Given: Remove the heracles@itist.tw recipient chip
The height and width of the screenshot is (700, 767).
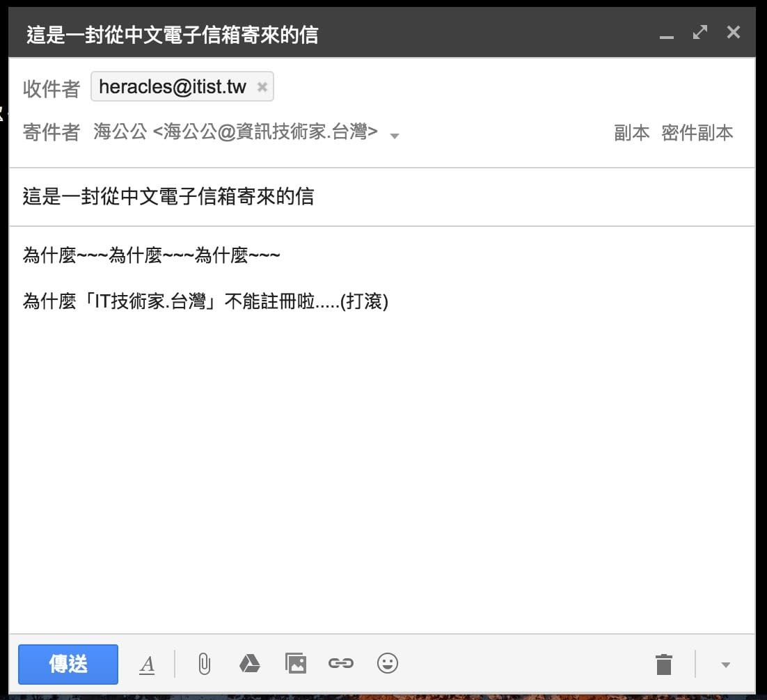Looking at the screenshot, I should (262, 86).
